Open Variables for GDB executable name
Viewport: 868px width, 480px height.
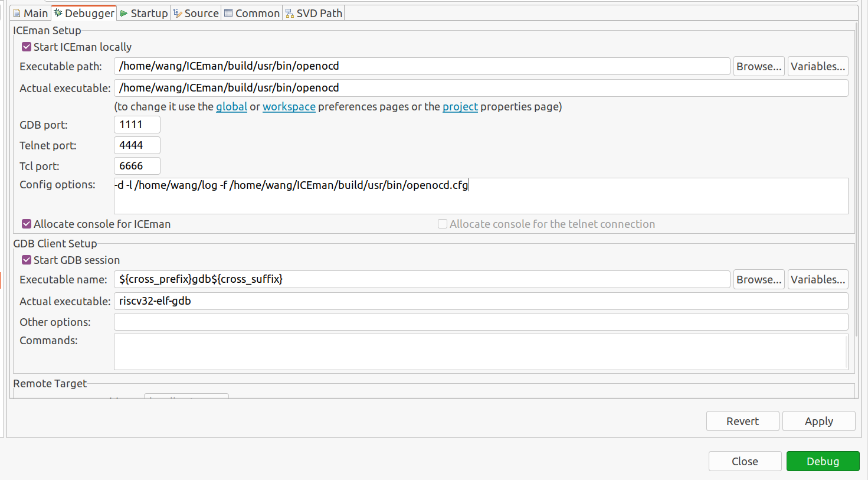[x=818, y=279]
